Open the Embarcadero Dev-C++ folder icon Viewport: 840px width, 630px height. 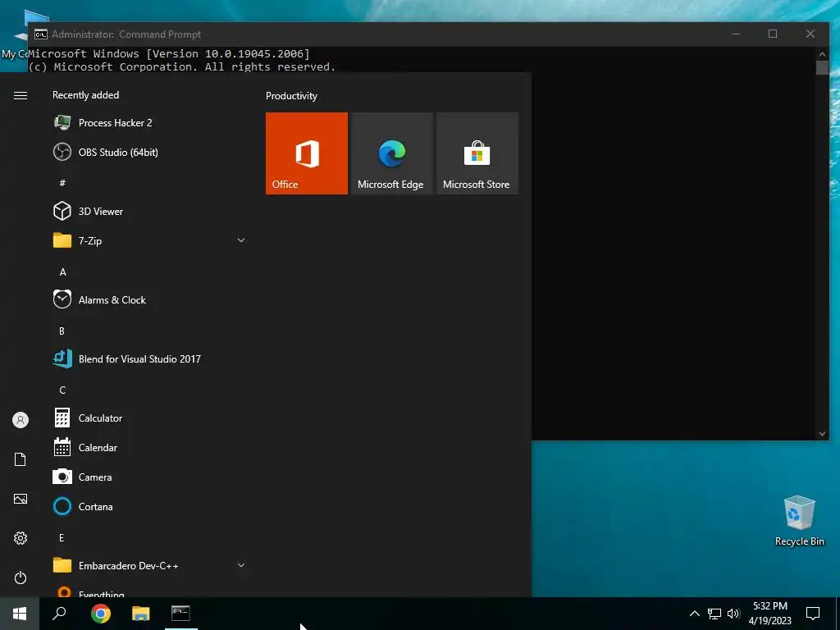pos(62,565)
